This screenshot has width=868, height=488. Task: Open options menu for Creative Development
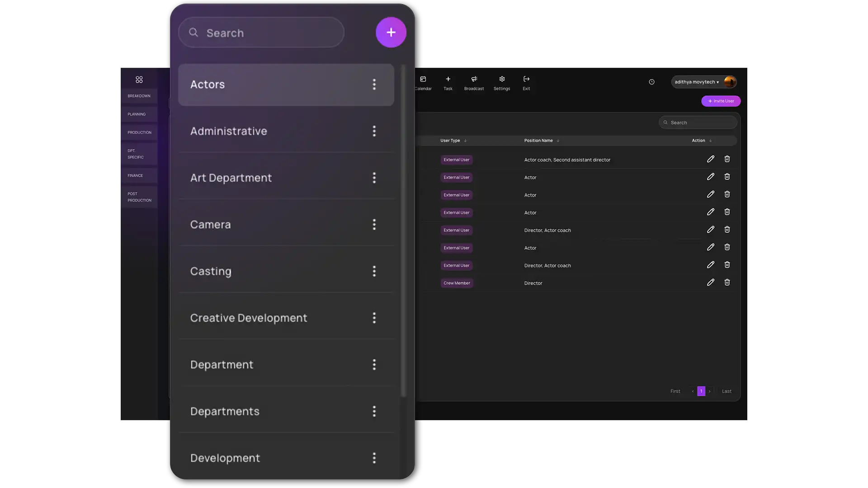[374, 318]
